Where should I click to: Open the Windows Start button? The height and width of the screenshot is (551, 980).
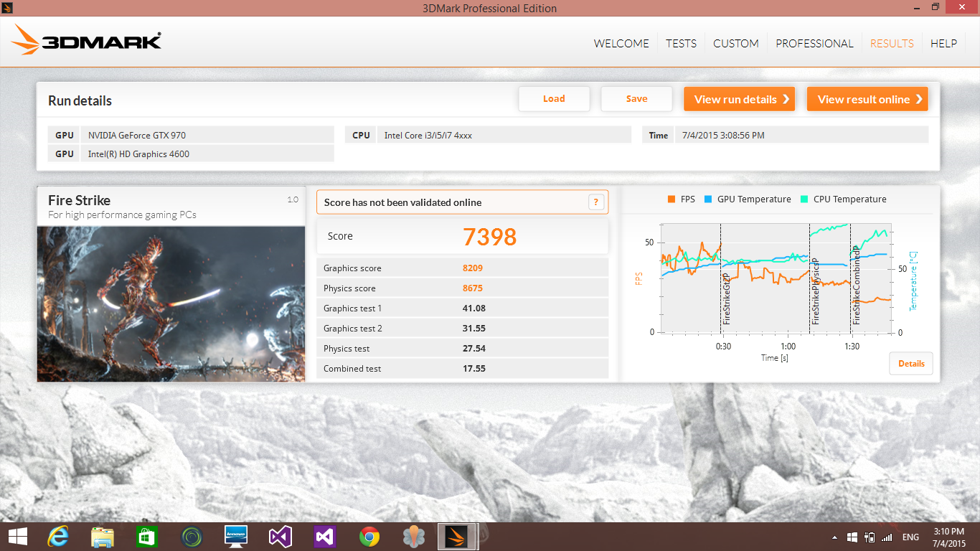pyautogui.click(x=17, y=537)
